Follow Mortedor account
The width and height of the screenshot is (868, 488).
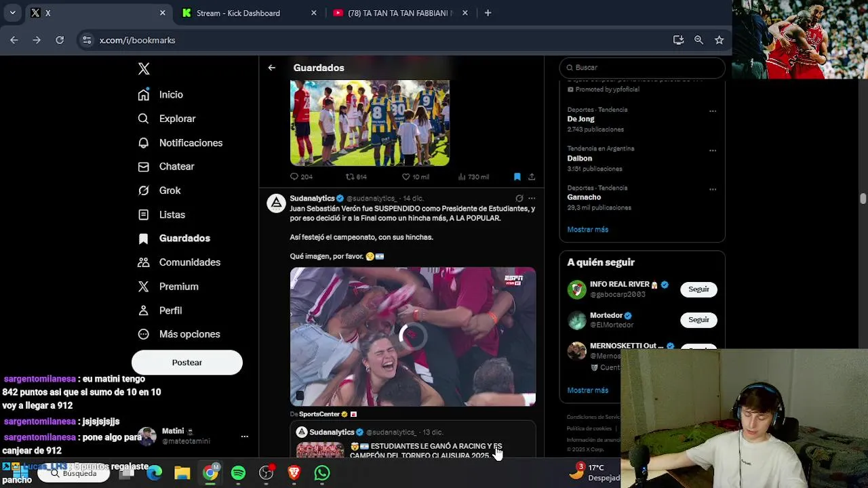coord(698,320)
